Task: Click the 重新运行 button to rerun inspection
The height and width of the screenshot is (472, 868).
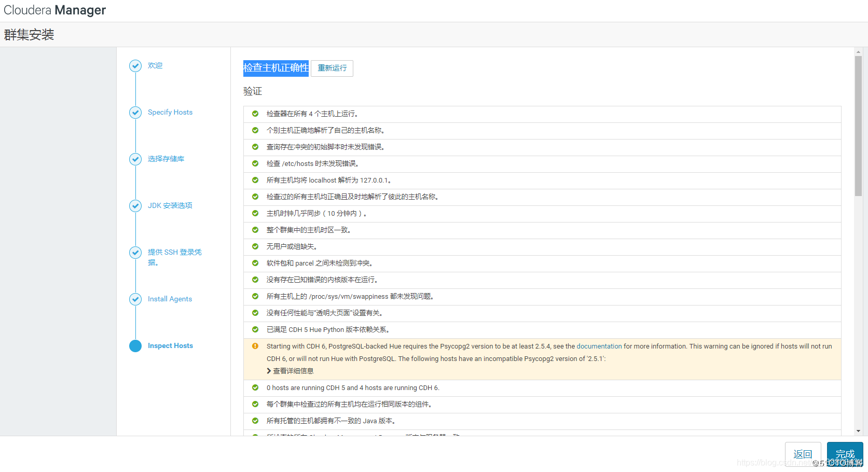Action: point(332,68)
